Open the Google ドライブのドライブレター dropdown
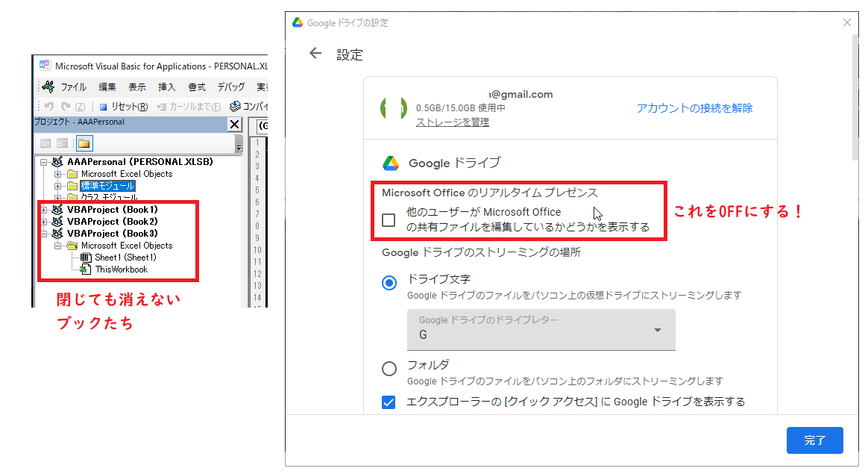This screenshot has height=474, width=868. [x=541, y=329]
